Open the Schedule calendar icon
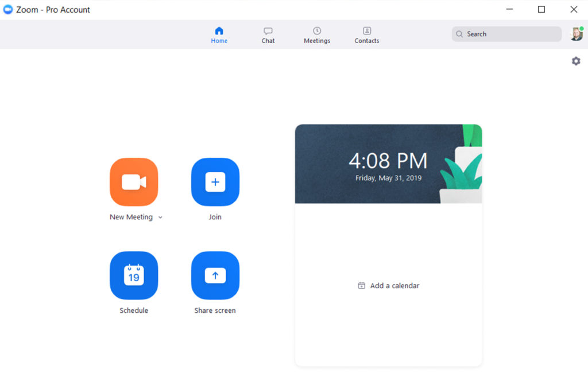 click(x=134, y=275)
